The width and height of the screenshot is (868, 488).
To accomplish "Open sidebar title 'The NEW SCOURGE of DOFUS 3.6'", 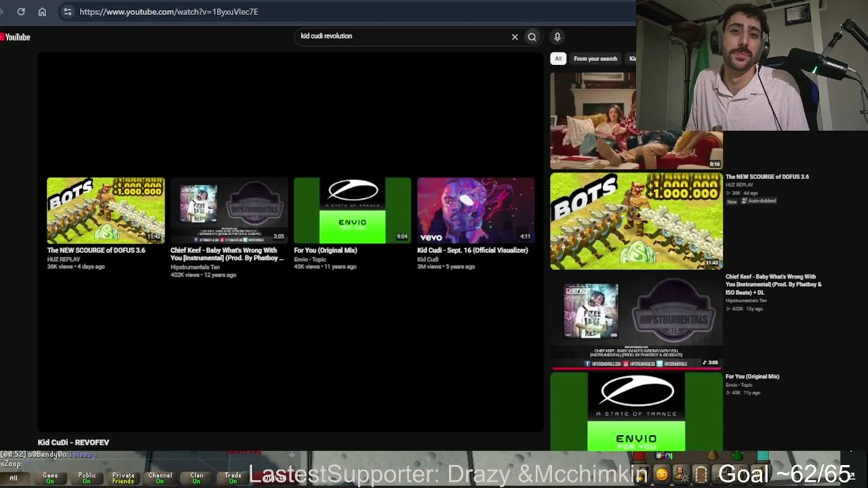I will click(767, 177).
